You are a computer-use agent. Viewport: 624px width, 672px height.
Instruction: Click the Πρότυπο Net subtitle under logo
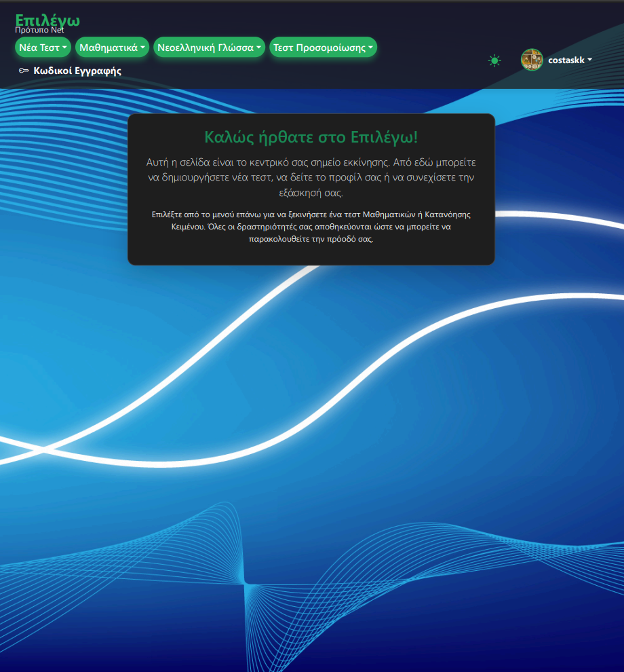tap(39, 30)
